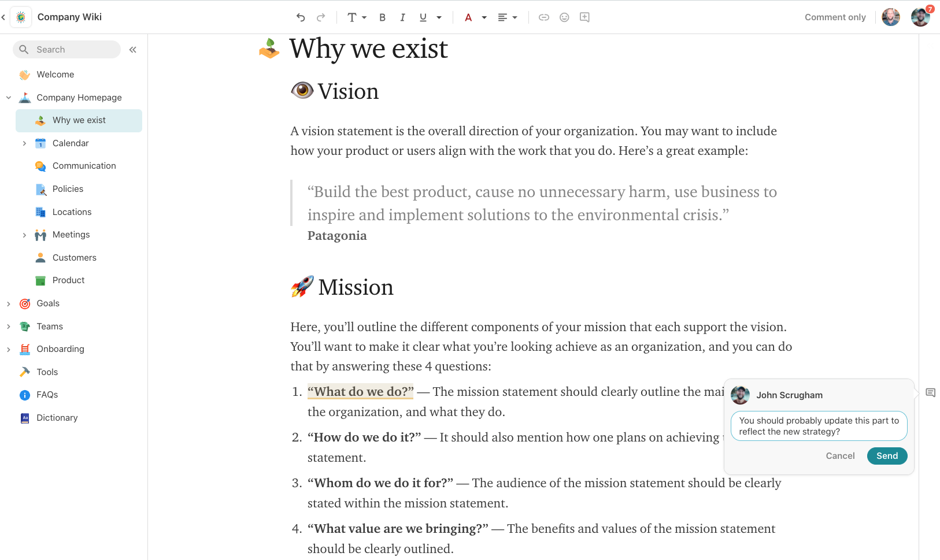Click the undo arrow icon

[x=301, y=17]
